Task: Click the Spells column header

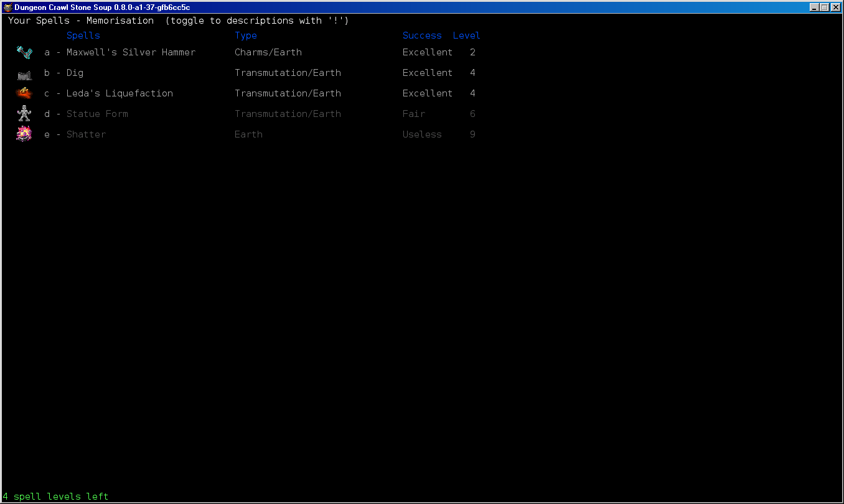Action: [83, 35]
